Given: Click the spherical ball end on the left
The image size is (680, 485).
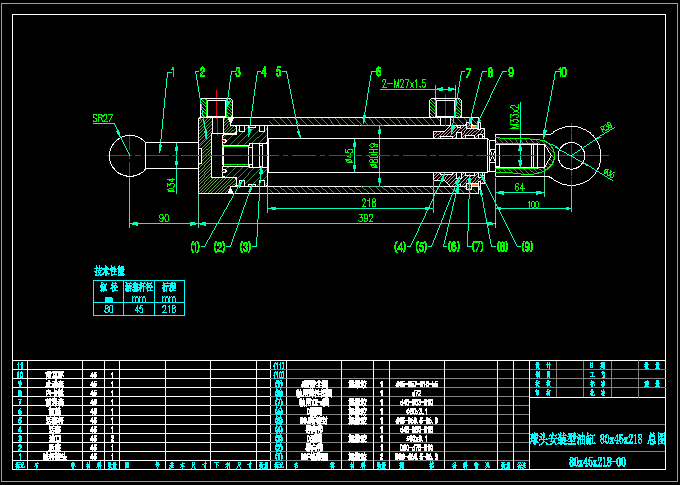Looking at the screenshot, I should [x=127, y=155].
